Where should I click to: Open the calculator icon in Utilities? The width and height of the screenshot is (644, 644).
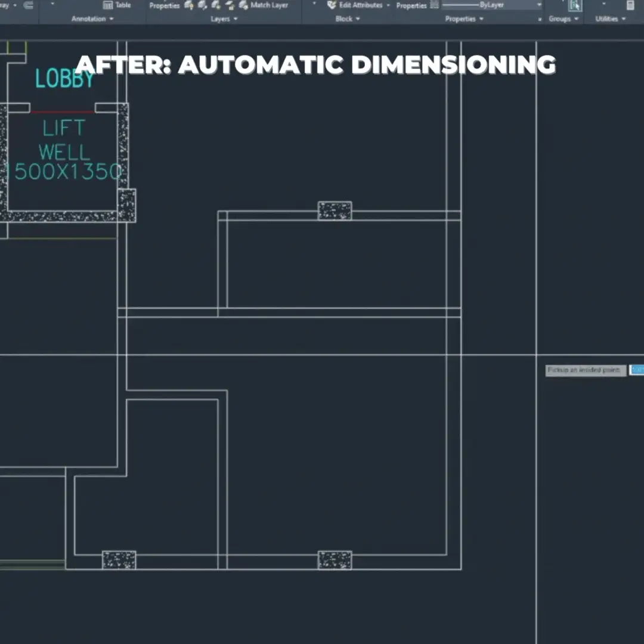pyautogui.click(x=630, y=5)
